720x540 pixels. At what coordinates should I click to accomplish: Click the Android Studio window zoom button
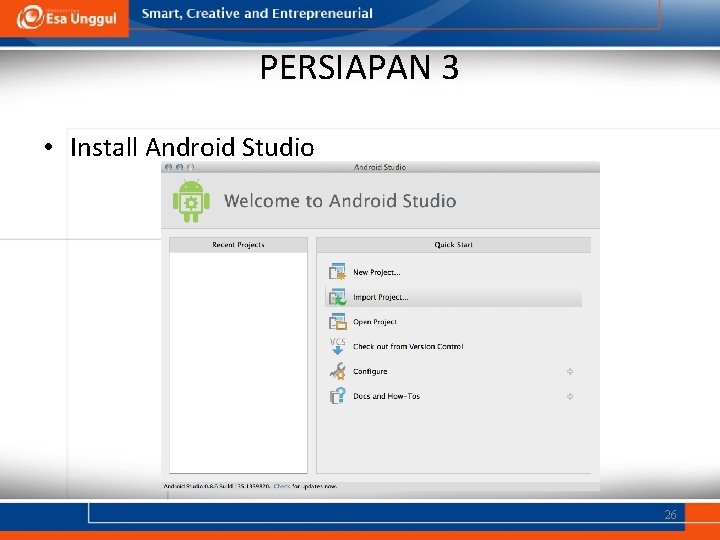pyautogui.click(x=191, y=167)
